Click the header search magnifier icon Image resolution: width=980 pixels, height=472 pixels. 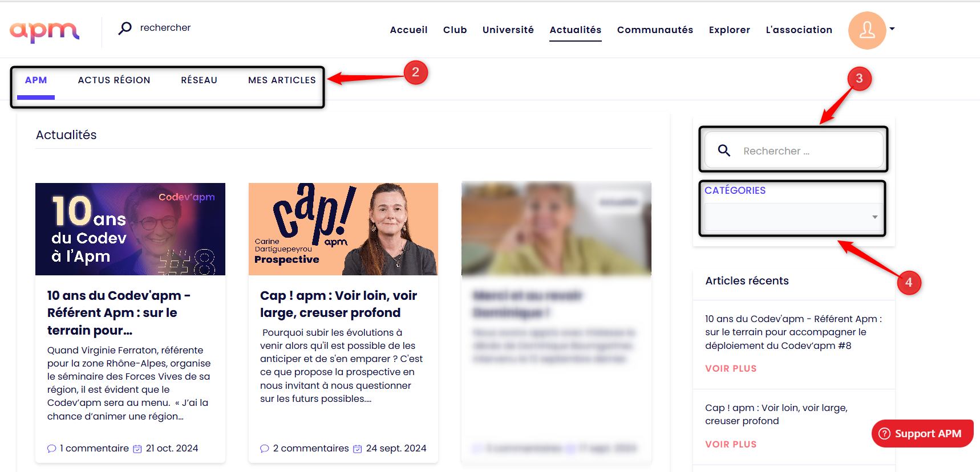[x=125, y=28]
